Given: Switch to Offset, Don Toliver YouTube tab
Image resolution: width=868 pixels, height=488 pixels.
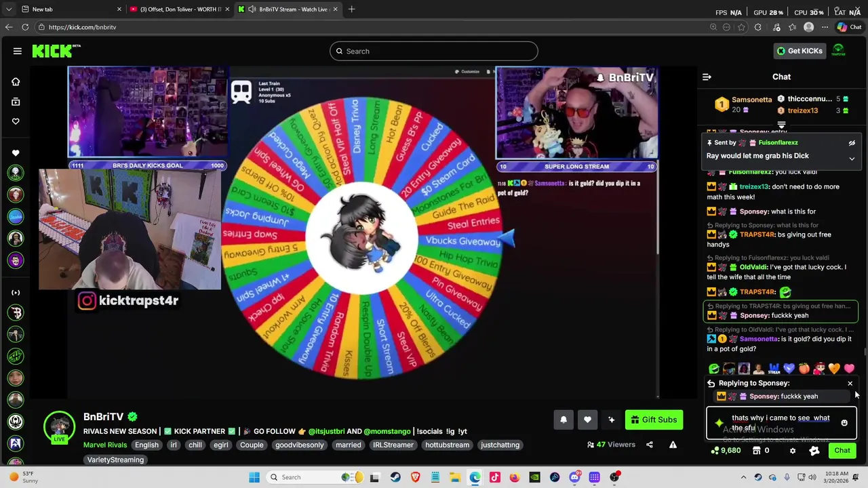Looking at the screenshot, I should [x=180, y=9].
